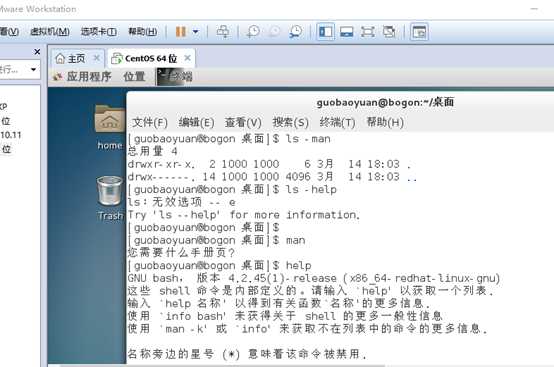Toggle the thumbnail bar view

[x=347, y=32]
